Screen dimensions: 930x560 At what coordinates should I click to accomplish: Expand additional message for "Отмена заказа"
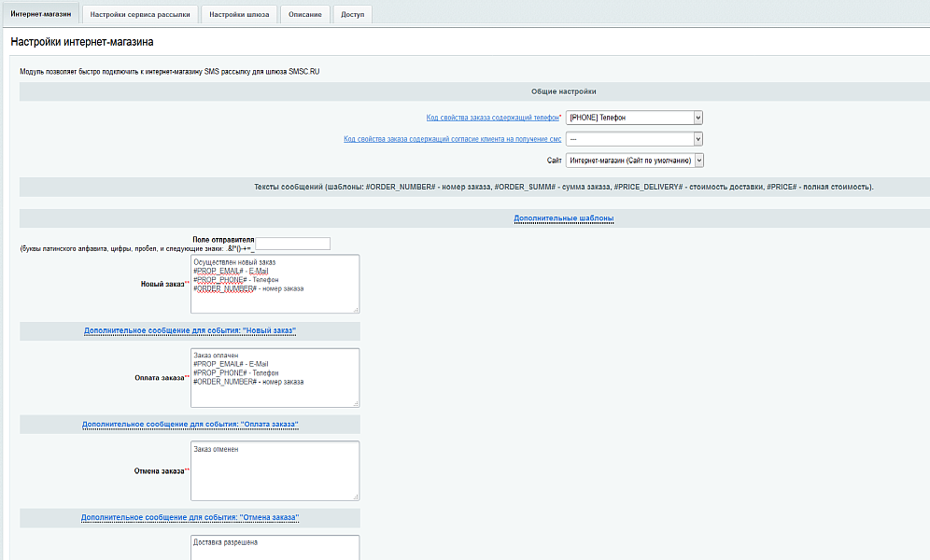pos(190,517)
